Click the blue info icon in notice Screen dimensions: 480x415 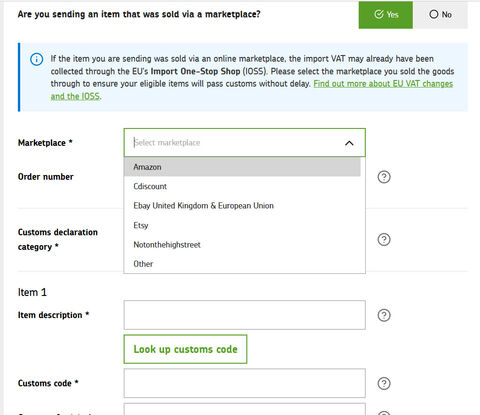coord(37,60)
